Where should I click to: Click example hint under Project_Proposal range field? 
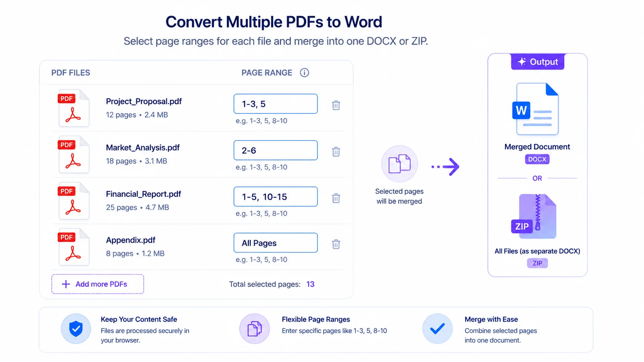262,121
